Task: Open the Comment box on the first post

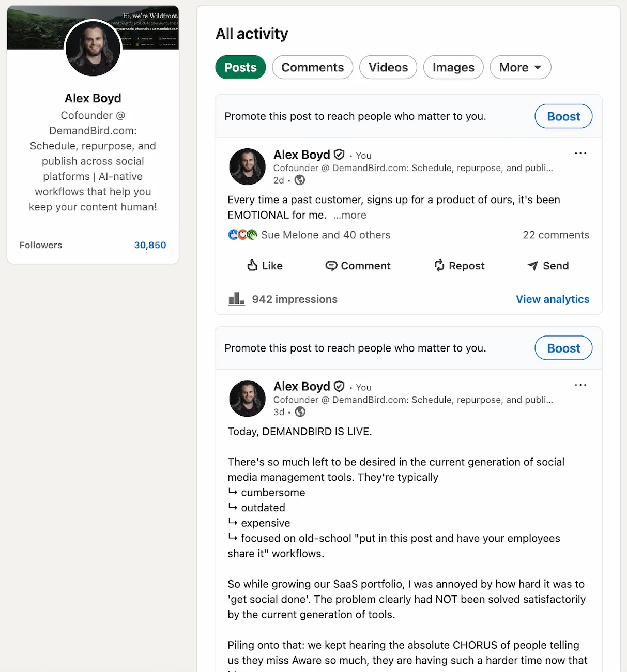Action: pos(358,266)
